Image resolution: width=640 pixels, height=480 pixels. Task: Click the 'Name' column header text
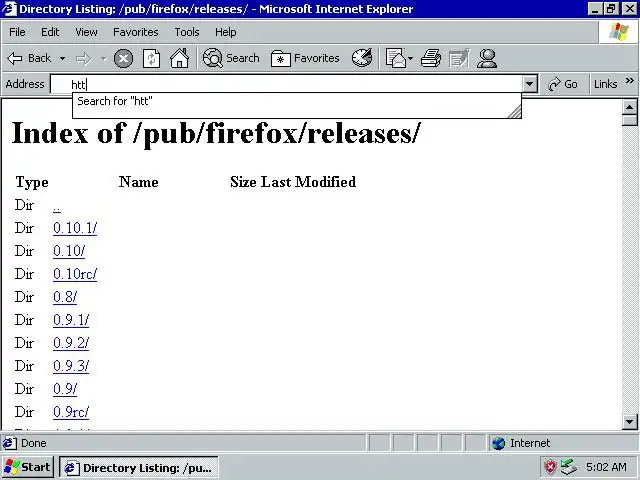point(139,182)
